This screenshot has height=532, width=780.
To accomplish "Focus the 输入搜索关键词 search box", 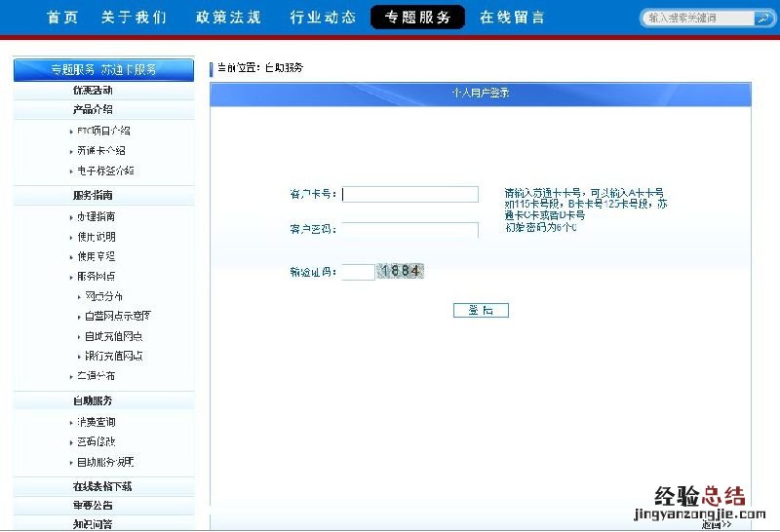I will [700, 19].
